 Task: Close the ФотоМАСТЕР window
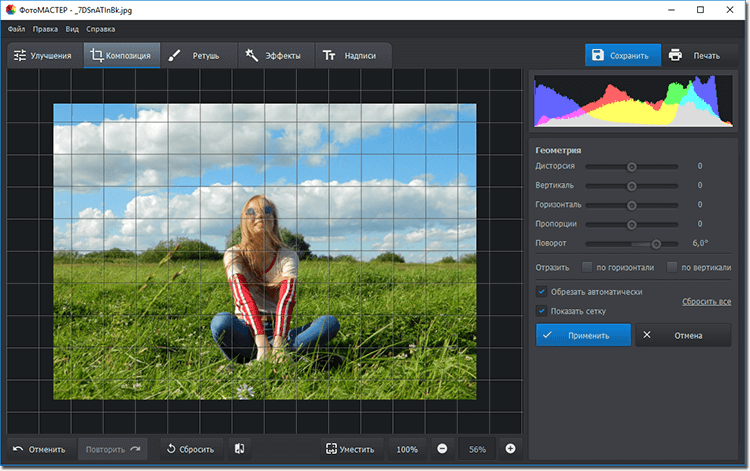(x=730, y=10)
